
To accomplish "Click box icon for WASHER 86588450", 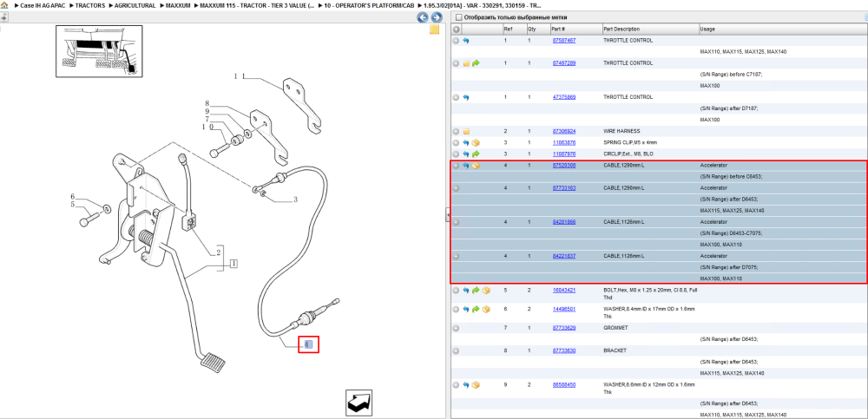I will (476, 384).
